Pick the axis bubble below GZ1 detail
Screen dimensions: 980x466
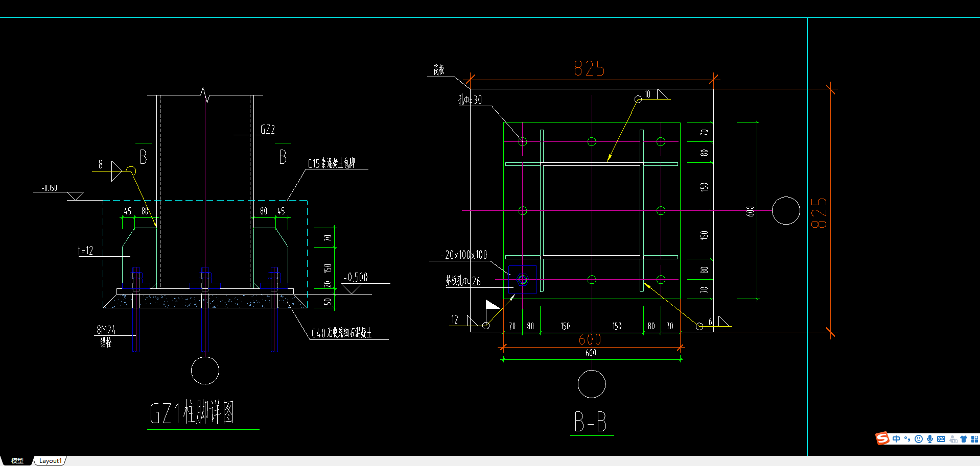click(205, 371)
